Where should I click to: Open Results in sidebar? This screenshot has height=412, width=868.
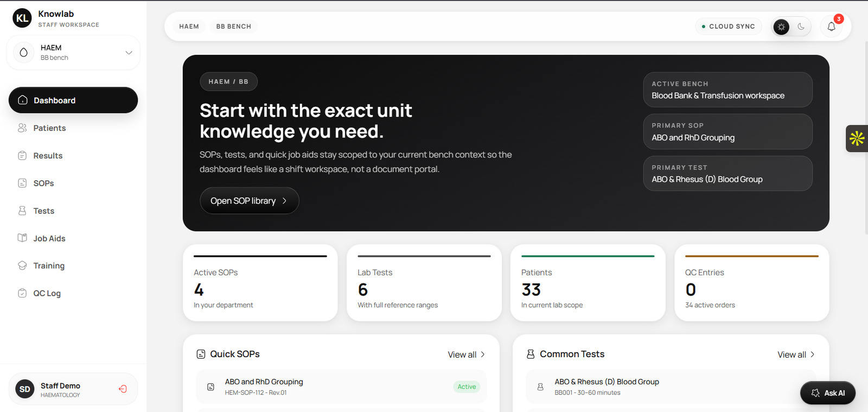pos(73,156)
